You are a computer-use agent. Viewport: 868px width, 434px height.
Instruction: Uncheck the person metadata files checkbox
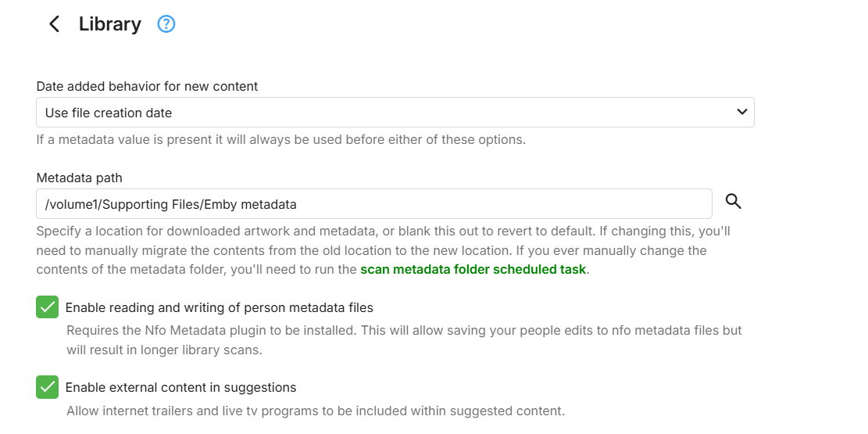point(48,307)
